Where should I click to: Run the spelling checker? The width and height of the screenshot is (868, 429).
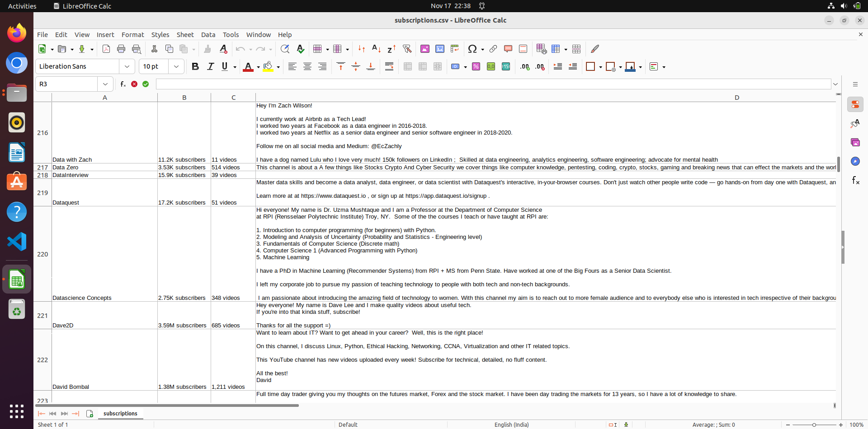tap(301, 49)
